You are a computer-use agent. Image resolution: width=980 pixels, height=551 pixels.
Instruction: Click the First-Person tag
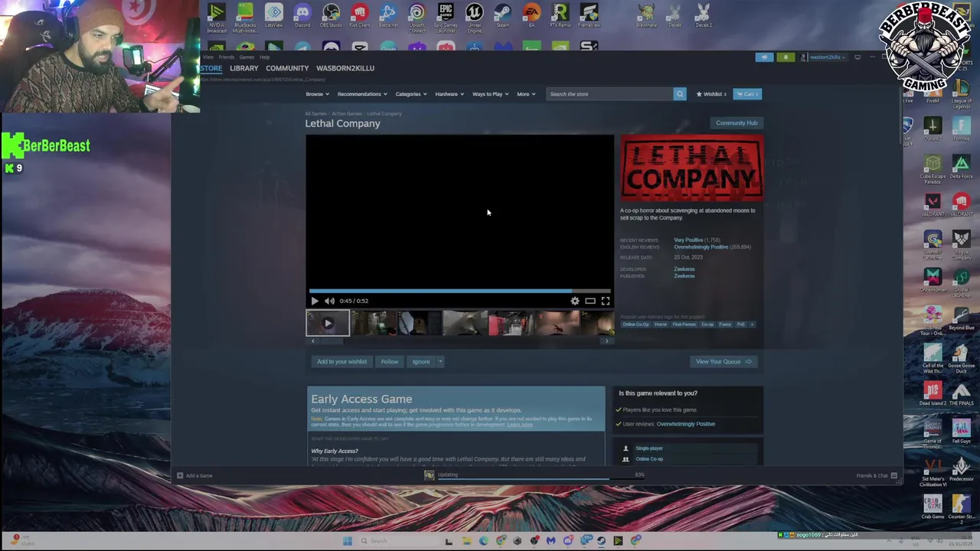point(684,324)
